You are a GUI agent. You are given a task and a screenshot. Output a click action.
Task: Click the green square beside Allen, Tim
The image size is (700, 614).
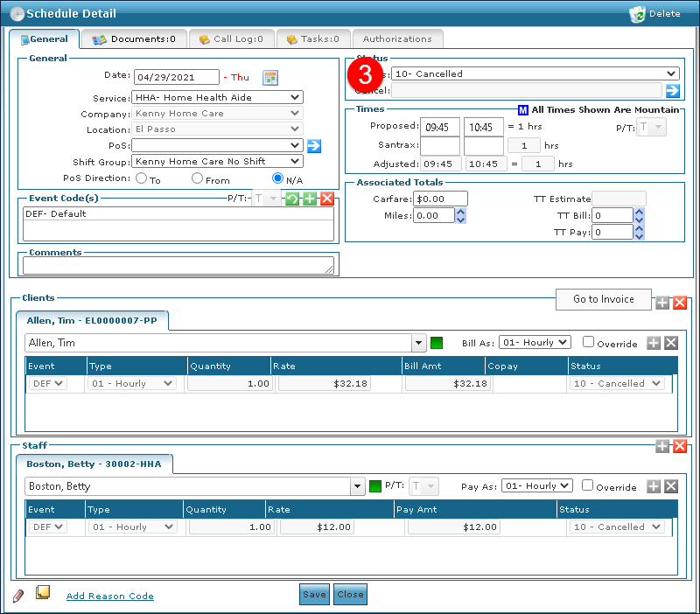click(x=437, y=343)
